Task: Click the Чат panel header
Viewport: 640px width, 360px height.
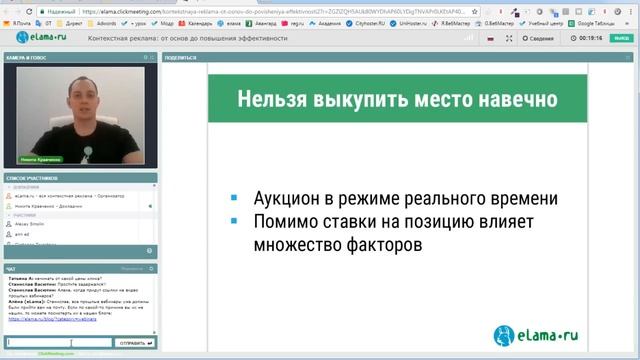Action: 80,269
